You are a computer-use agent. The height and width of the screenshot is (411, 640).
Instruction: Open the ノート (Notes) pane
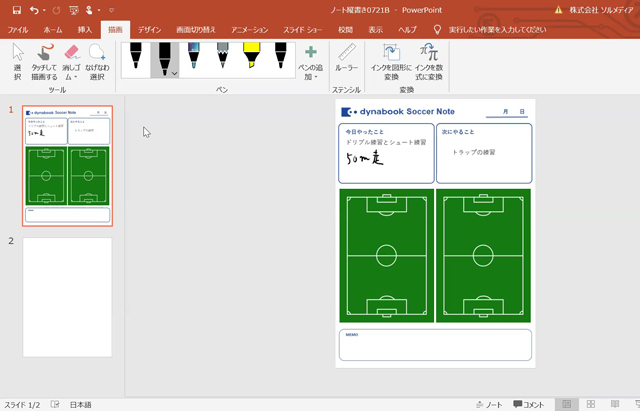pyautogui.click(x=488, y=404)
